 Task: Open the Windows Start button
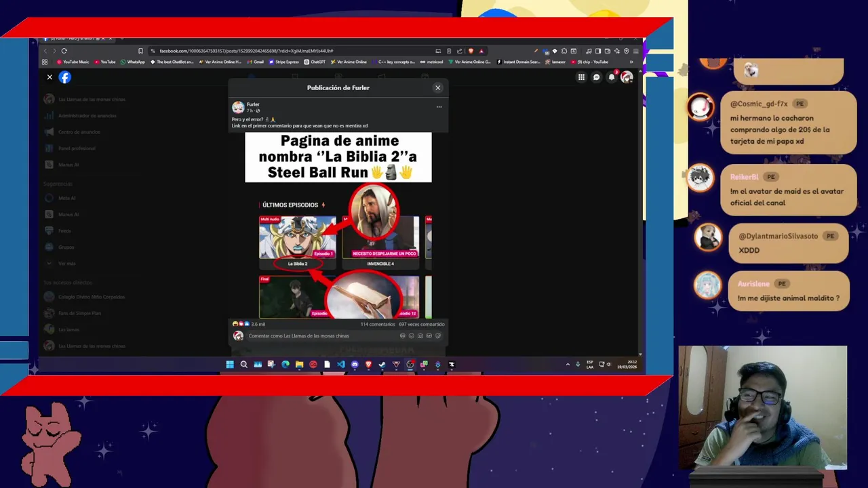230,365
